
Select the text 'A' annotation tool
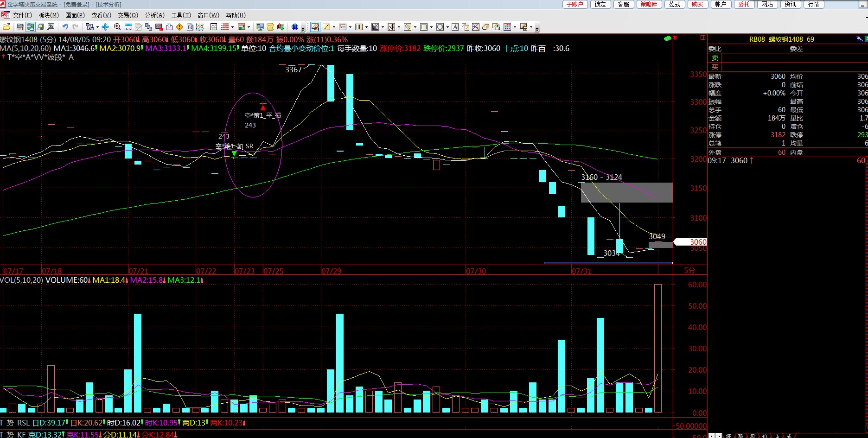pos(455,27)
